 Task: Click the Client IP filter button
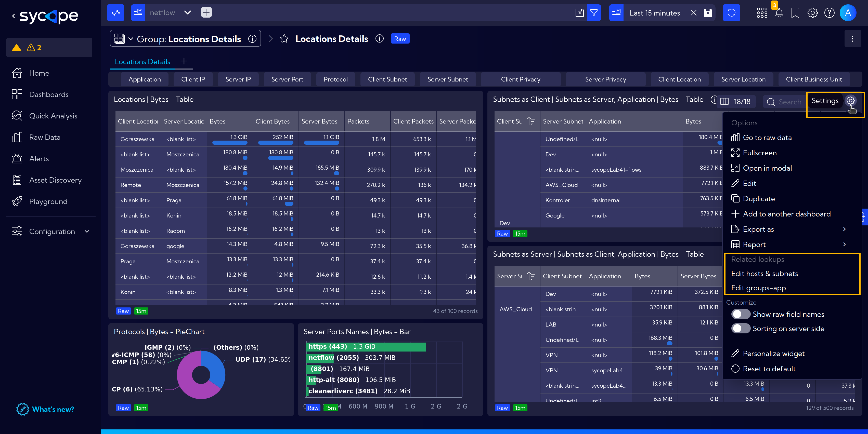(193, 79)
